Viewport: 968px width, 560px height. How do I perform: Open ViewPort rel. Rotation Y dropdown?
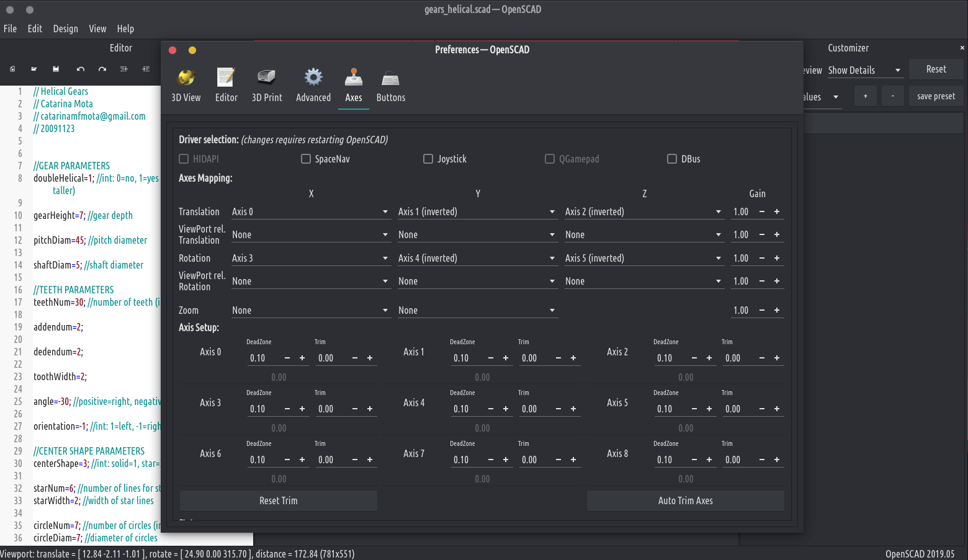[x=478, y=282]
